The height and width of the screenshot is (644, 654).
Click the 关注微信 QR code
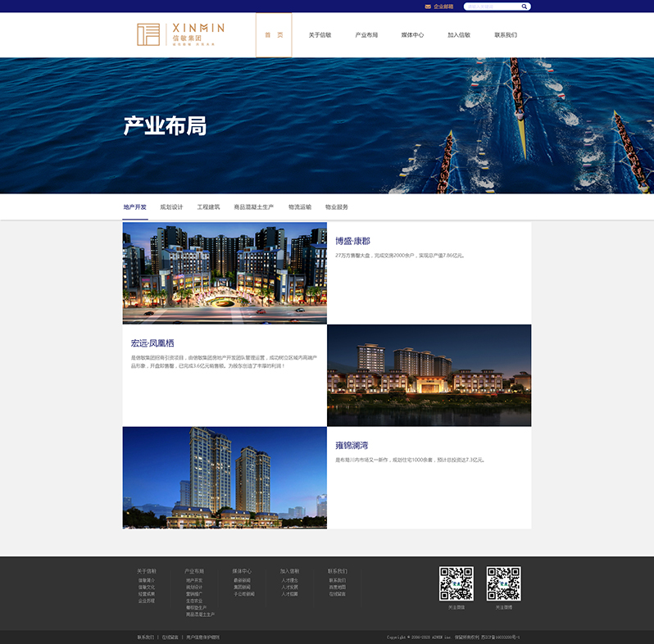[x=456, y=583]
